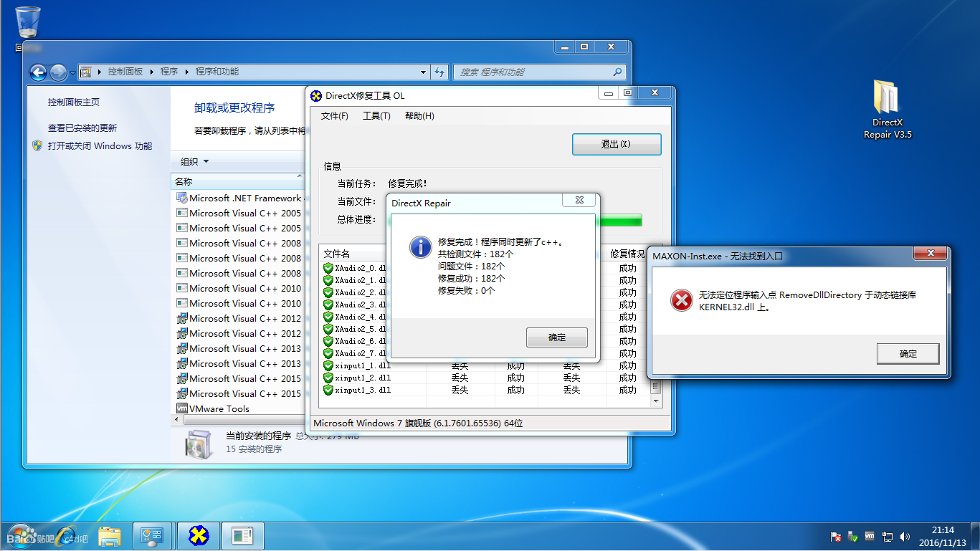Viewport: 980px width, 551px height.
Task: Click the Show Desktop strip on the taskbar
Action: coord(975,536)
